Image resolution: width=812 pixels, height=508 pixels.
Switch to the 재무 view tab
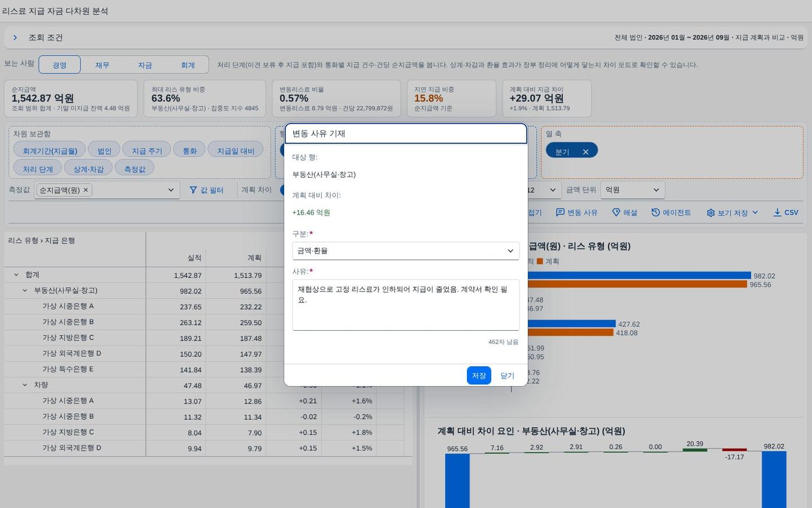[x=102, y=65]
